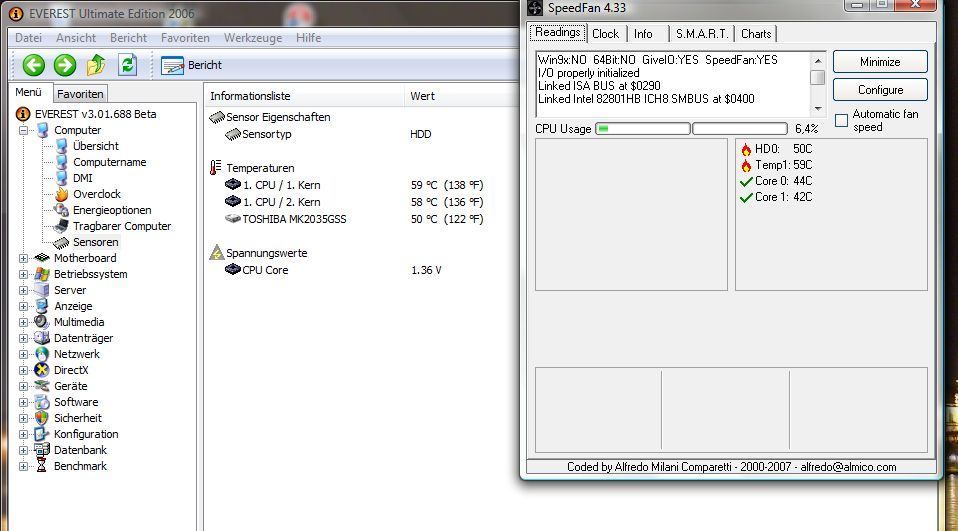Click the second CPU Usage bar

coord(740,128)
